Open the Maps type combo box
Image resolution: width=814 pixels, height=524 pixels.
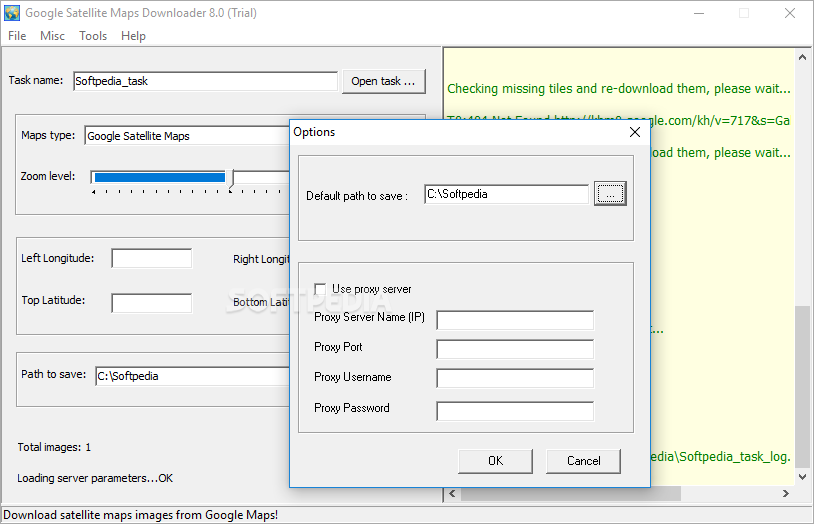[187, 136]
